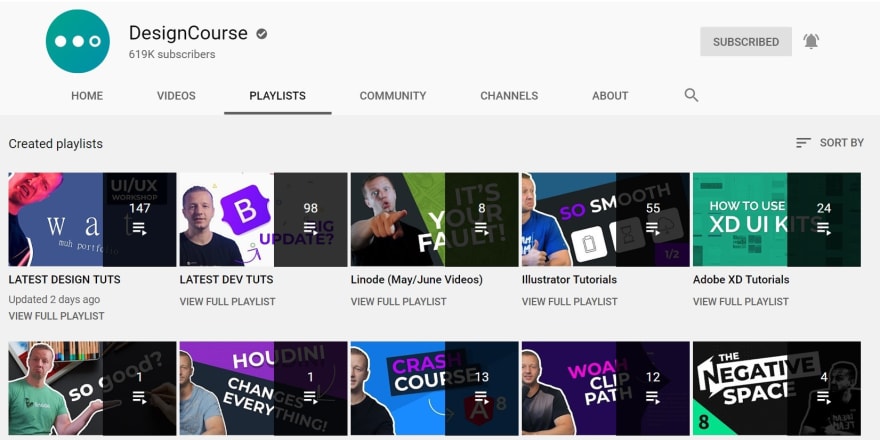
Task: Open the 'So good?' playlist thumbnail
Action: (x=92, y=388)
